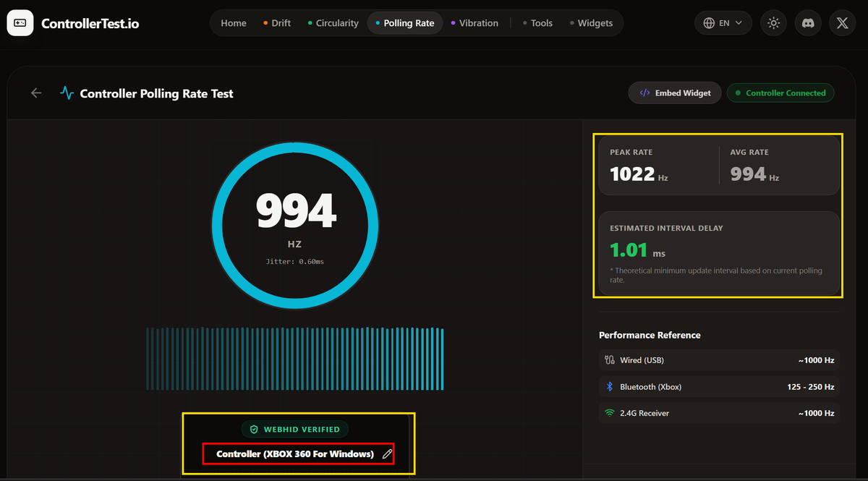
Task: Go to the Drift test page
Action: coord(277,23)
